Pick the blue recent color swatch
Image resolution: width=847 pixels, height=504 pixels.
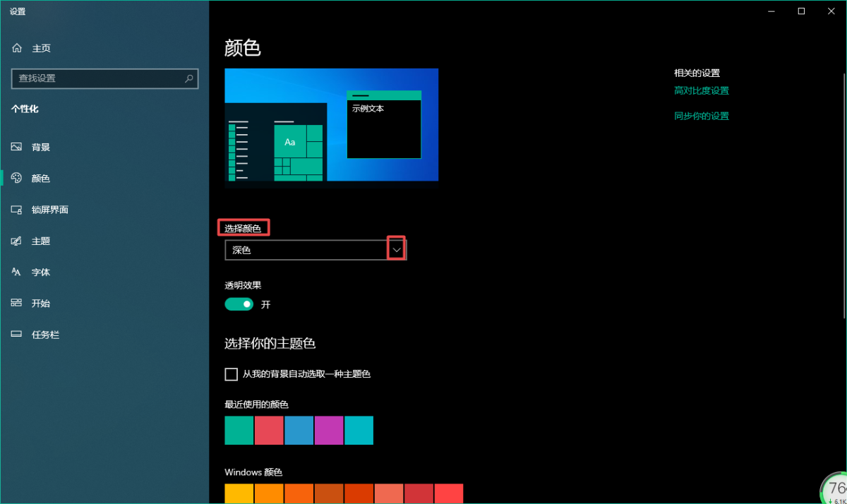point(299,431)
